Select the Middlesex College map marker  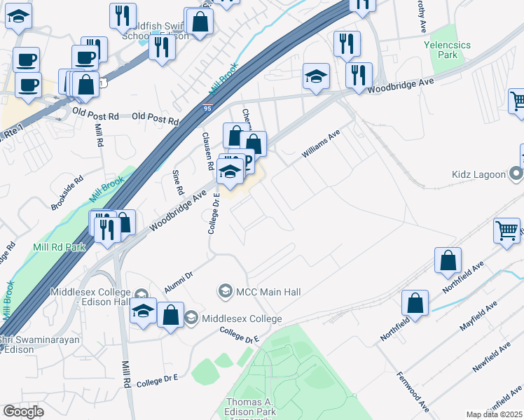tap(191, 318)
